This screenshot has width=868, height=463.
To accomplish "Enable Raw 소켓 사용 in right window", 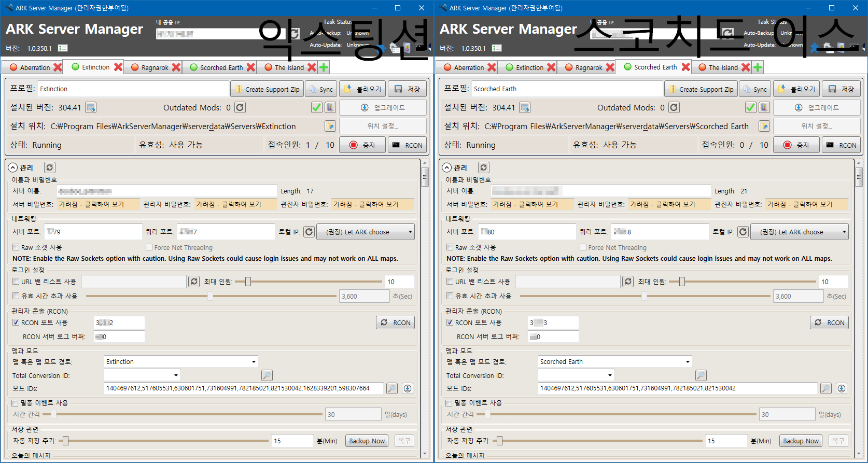I will point(450,247).
